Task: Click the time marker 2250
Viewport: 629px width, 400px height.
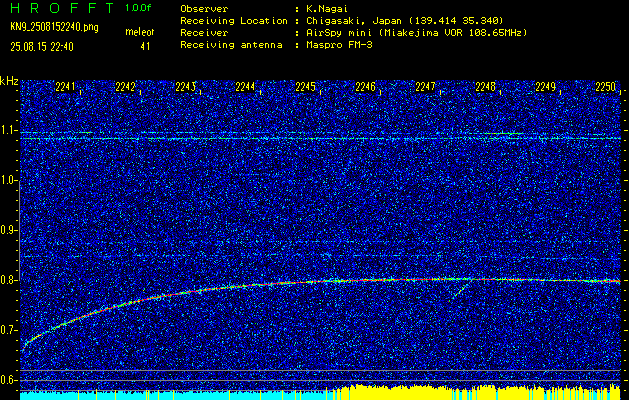Action: click(x=605, y=87)
